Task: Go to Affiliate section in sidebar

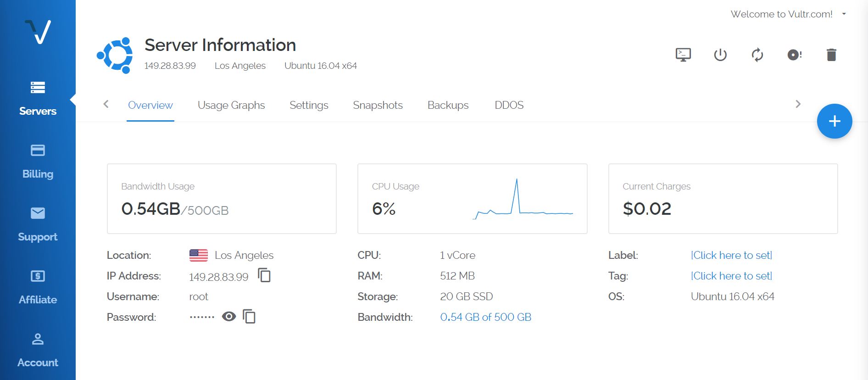Action: [x=38, y=287]
